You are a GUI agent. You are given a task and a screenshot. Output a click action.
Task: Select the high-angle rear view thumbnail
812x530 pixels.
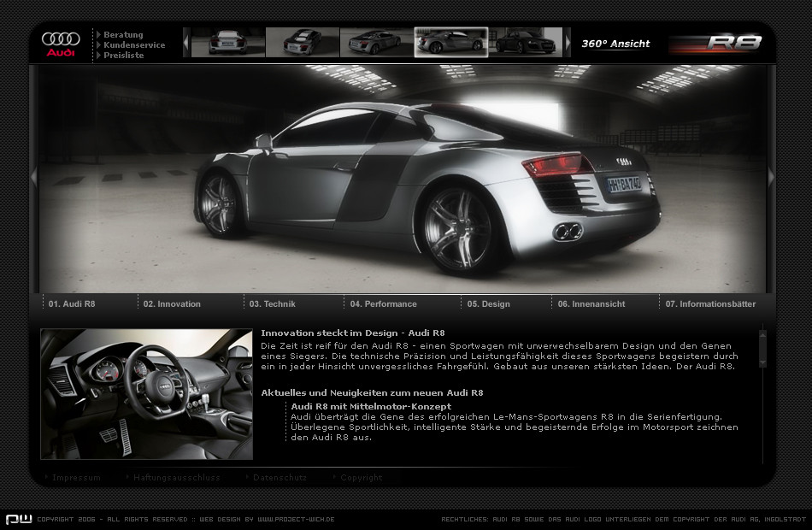coord(303,43)
